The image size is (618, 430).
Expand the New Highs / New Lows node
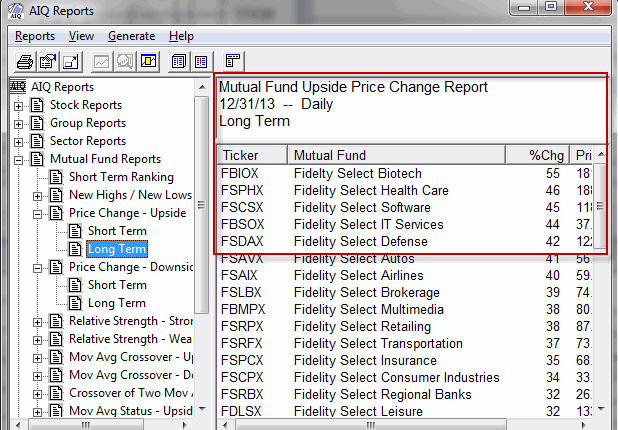(37, 196)
